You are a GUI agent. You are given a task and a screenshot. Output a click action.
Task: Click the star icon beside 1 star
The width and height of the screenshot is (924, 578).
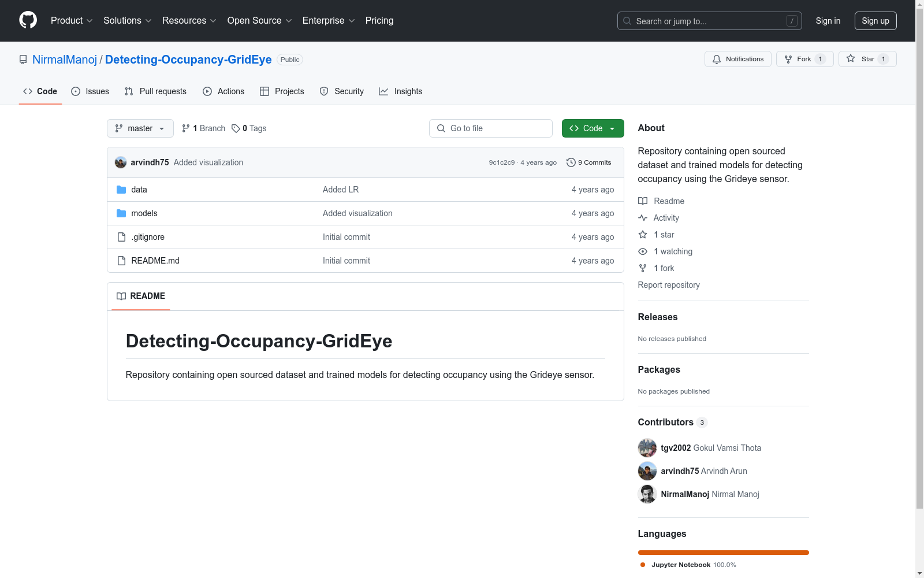pyautogui.click(x=643, y=235)
